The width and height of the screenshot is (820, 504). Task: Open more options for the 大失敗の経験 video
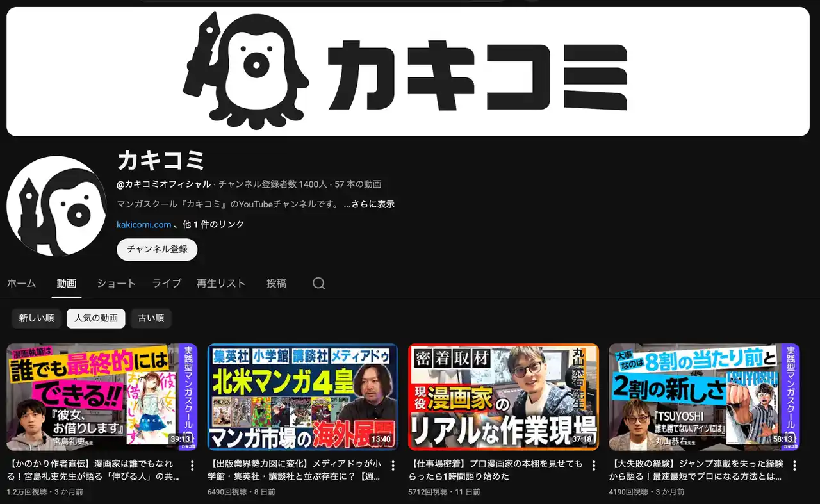(794, 466)
